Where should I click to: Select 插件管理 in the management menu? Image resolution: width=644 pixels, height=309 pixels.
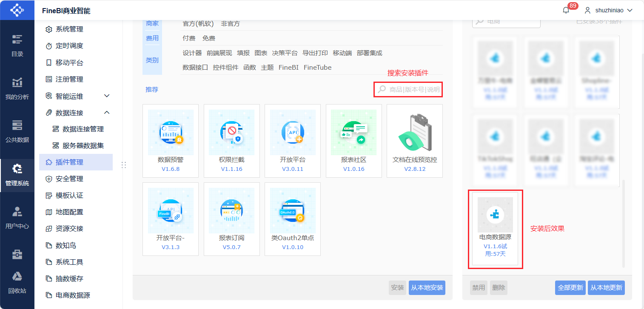[x=76, y=162]
